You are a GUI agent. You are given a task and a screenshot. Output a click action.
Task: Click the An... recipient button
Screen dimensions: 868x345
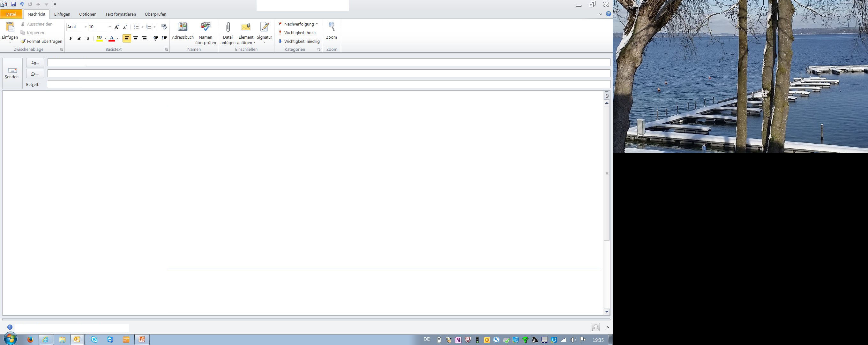point(35,63)
